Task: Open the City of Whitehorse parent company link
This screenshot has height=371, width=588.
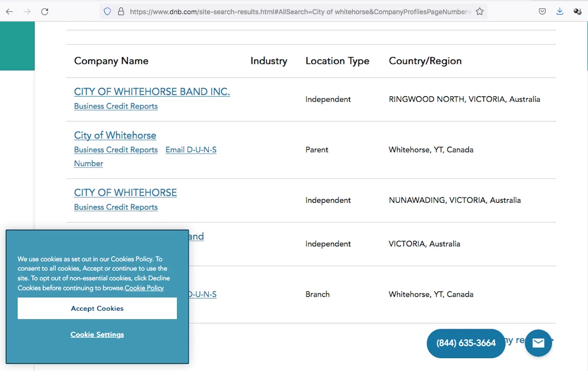Action: pyautogui.click(x=115, y=135)
